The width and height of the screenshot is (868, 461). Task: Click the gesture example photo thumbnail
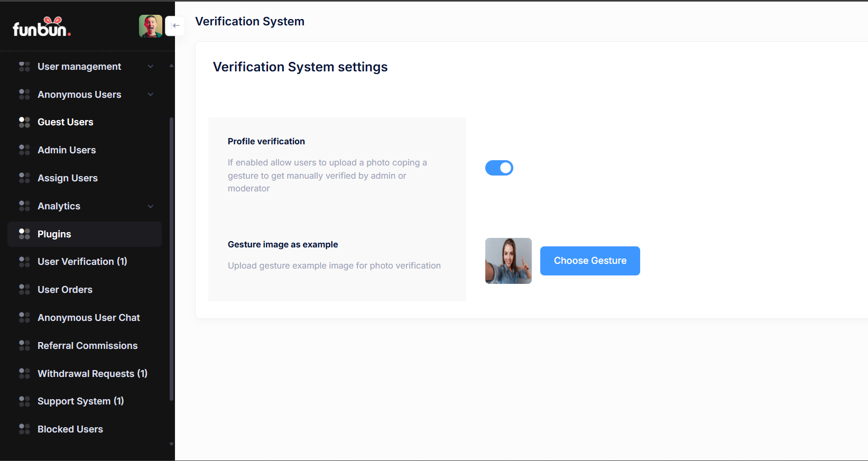click(x=508, y=261)
